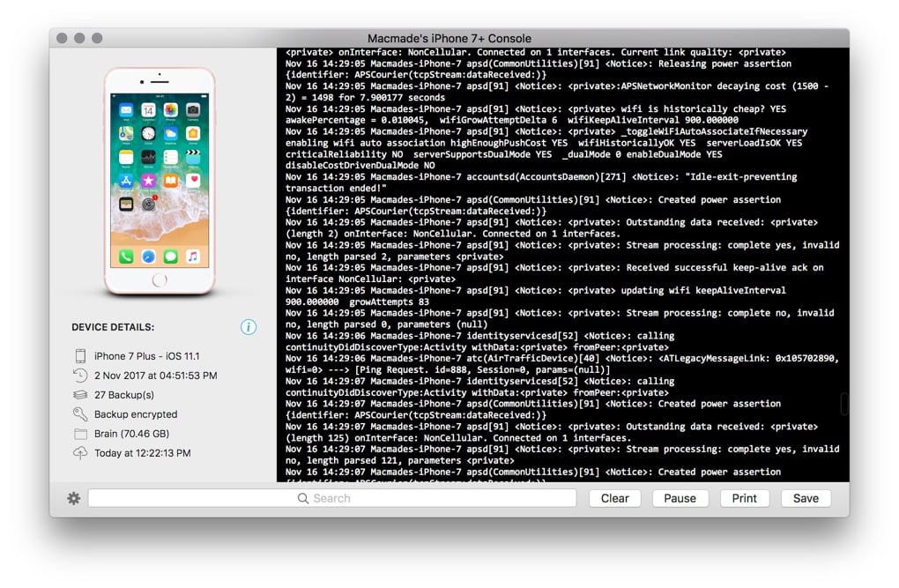The width and height of the screenshot is (899, 588).
Task: Pause the console output
Action: coord(680,498)
